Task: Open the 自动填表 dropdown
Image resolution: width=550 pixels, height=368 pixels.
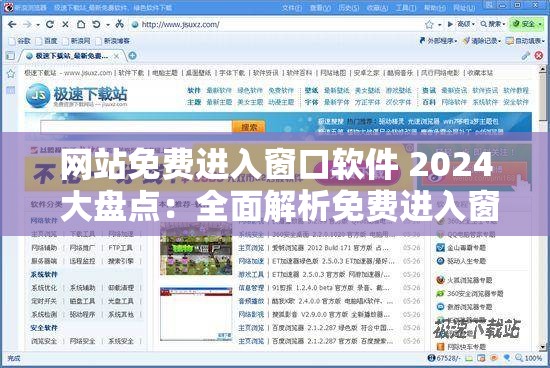Action: click(525, 41)
